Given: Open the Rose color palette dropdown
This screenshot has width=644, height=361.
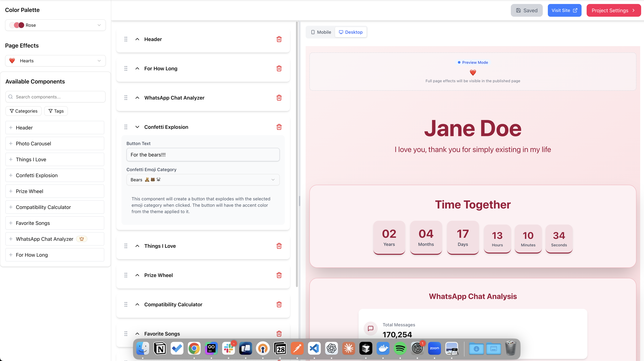Looking at the screenshot, I should (x=55, y=25).
